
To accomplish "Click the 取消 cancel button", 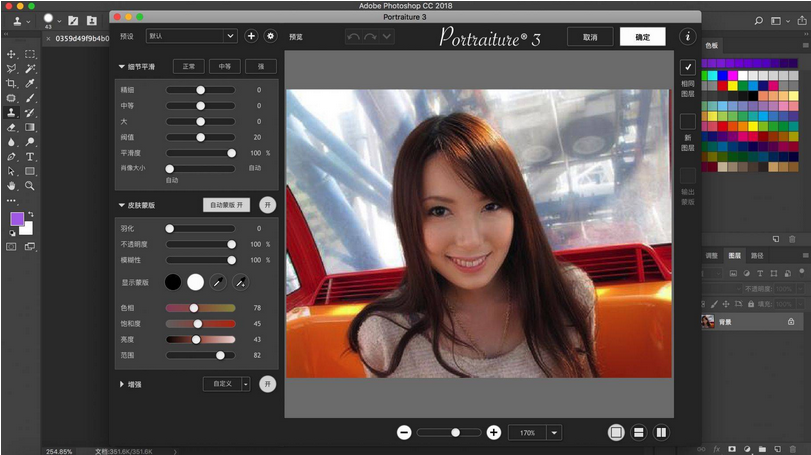I will tap(590, 37).
